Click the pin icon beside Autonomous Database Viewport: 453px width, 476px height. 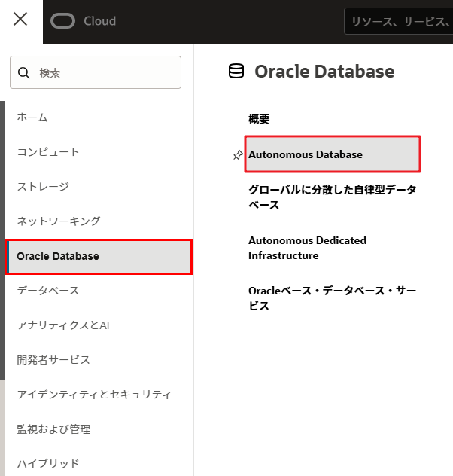[x=238, y=155]
